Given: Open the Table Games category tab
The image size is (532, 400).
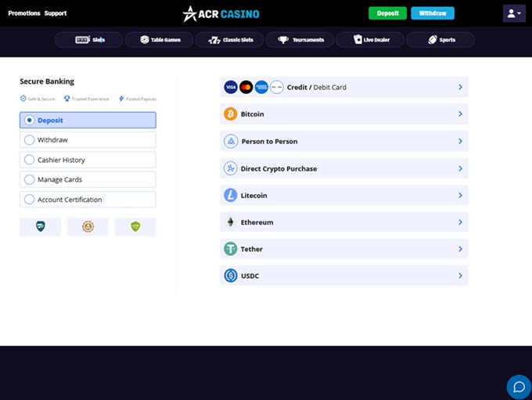Looking at the screenshot, I should tap(159, 39).
